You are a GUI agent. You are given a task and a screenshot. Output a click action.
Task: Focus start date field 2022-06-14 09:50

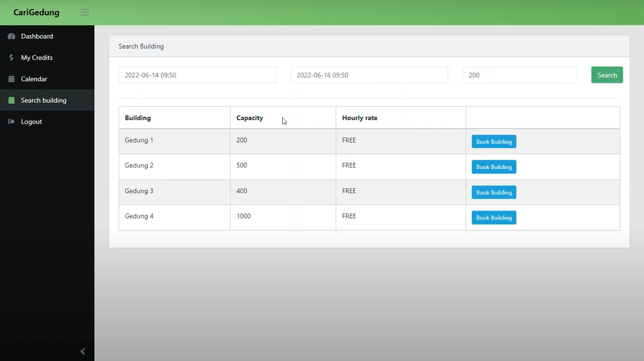tap(197, 75)
